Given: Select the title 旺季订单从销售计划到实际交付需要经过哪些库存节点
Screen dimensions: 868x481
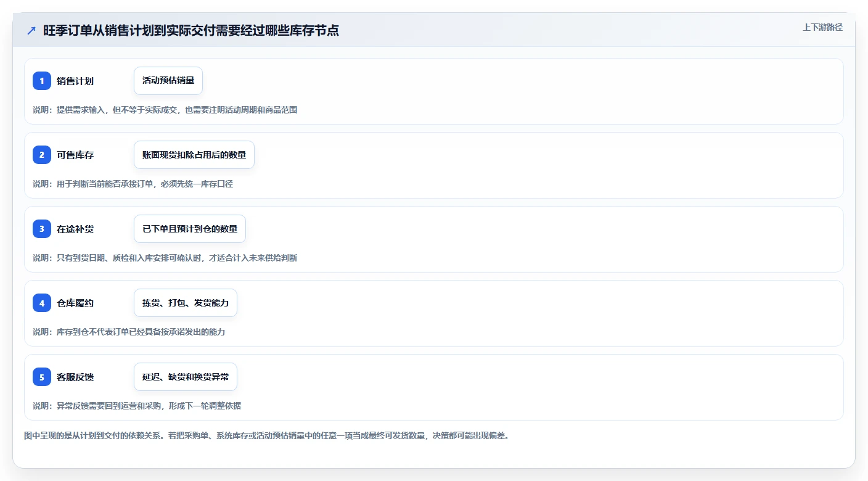Looking at the screenshot, I should (191, 30).
